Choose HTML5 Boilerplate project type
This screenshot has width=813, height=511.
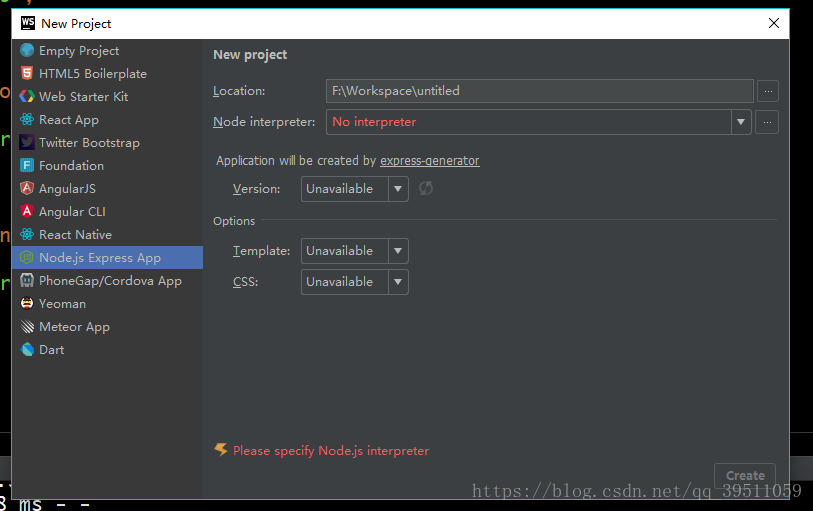(107, 74)
